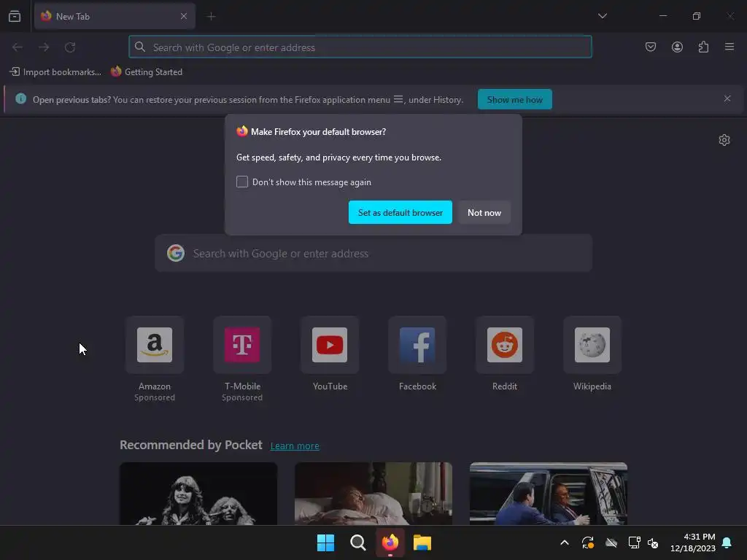Click the OneDrive cloud tray icon
Viewport: 747px width, 560px height.
[611, 542]
